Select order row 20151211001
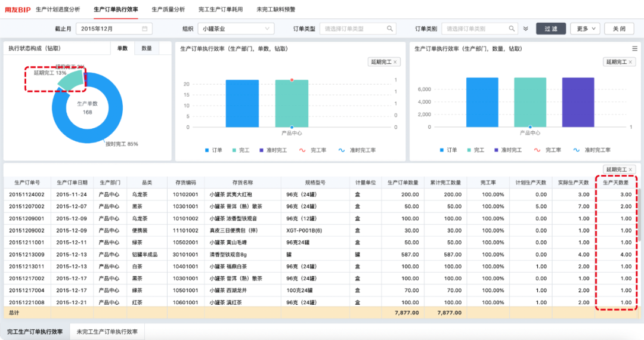This screenshot has width=644, height=340. click(320, 242)
